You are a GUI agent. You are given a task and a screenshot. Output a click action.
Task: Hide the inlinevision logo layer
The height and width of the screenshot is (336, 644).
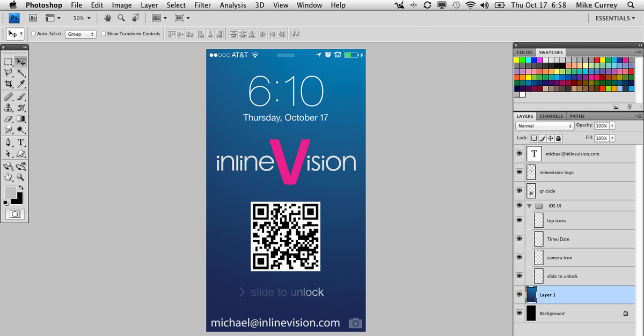coord(519,173)
